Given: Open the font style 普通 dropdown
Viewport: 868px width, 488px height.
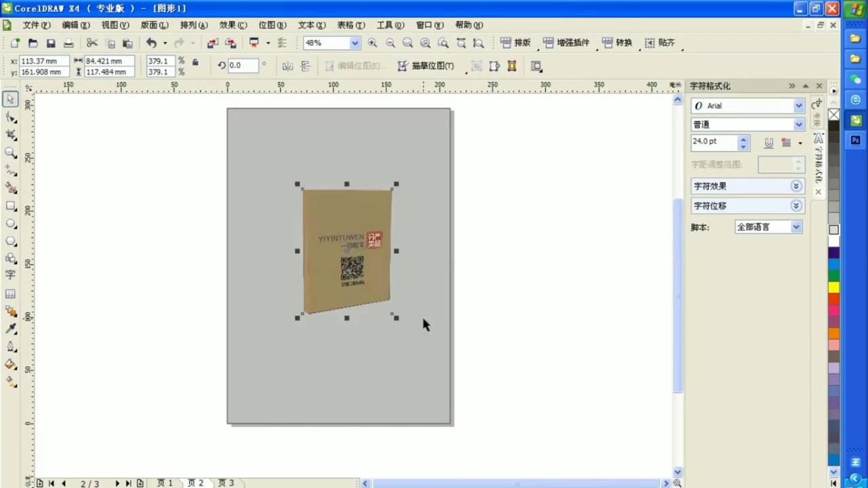Looking at the screenshot, I should point(799,125).
